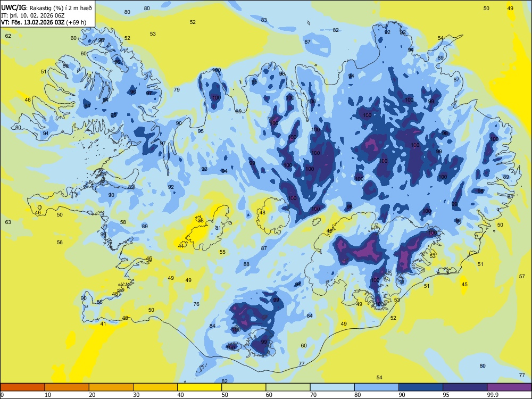Click the legend label '10'

[48, 395]
